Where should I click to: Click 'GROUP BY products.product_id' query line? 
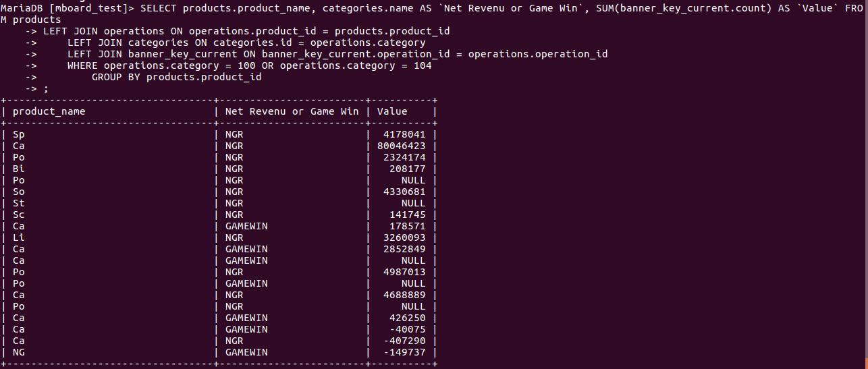pos(176,77)
